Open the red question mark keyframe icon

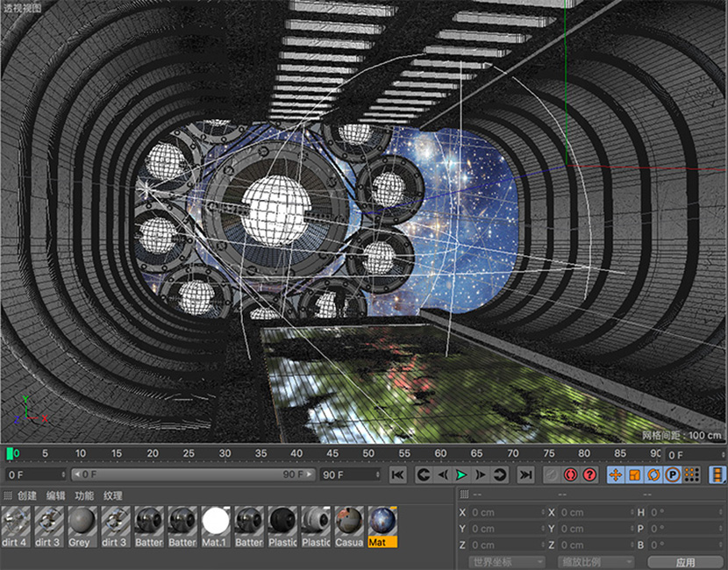[589, 474]
